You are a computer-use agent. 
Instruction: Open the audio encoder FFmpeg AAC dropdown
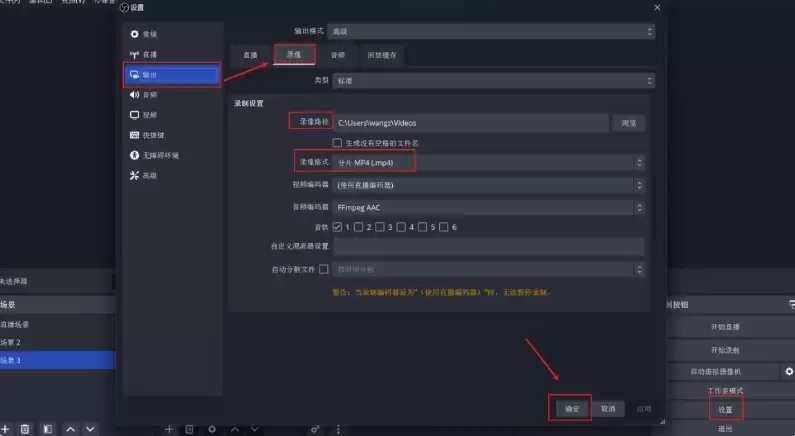tap(489, 207)
